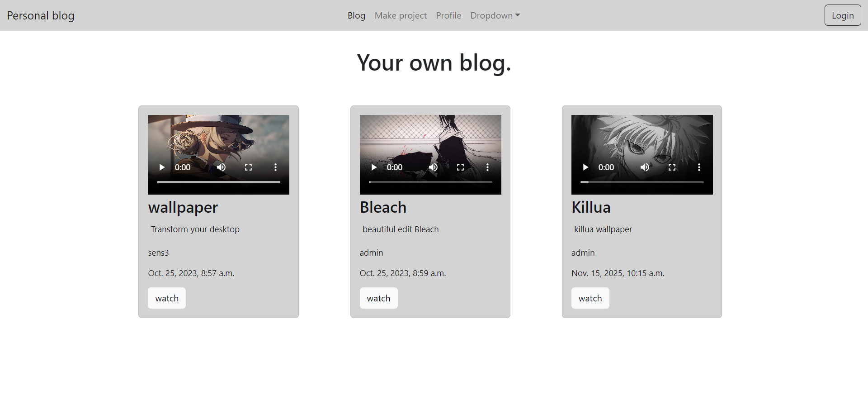Watch the wallpaper post
This screenshot has width=868, height=410.
[x=167, y=298]
